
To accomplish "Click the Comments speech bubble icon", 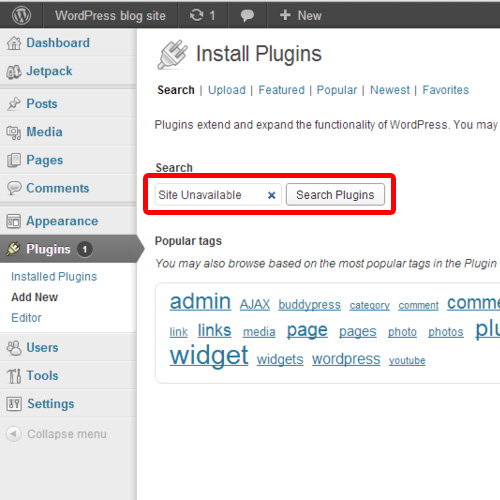I will coord(14,188).
